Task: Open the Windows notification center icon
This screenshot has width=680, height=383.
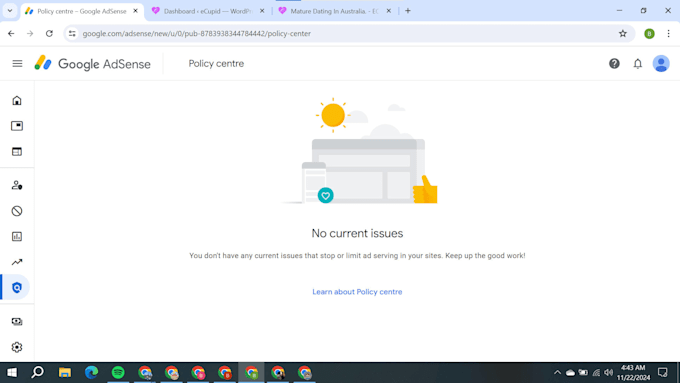Action: (662, 373)
